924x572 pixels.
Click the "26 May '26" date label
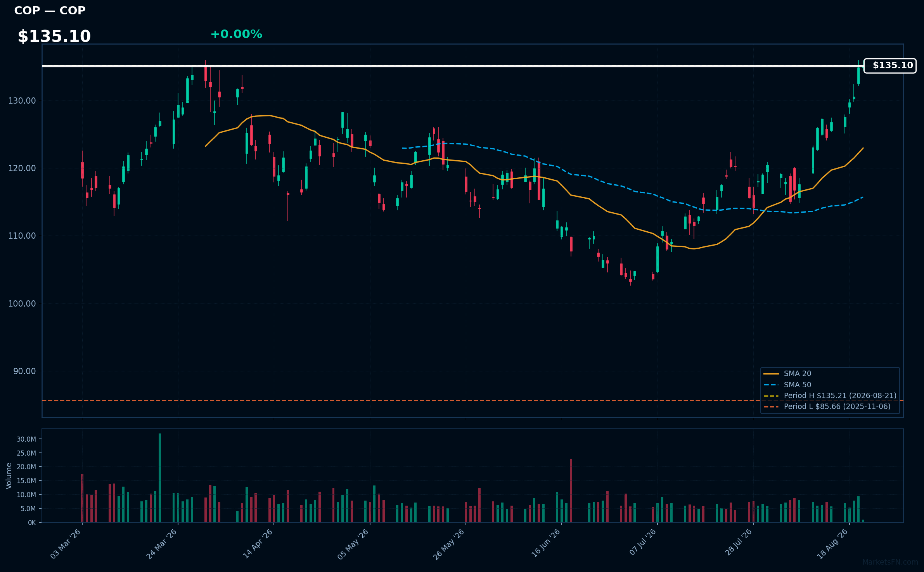coord(449,544)
